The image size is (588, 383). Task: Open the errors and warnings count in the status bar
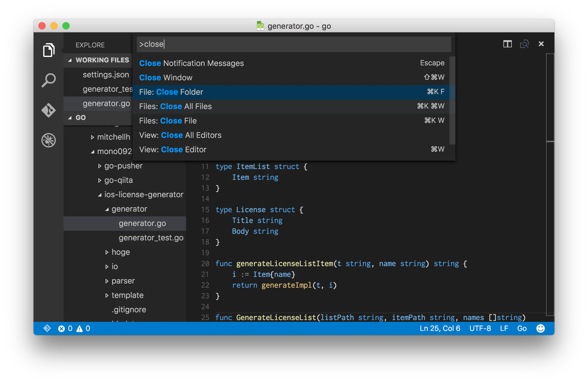coord(74,328)
